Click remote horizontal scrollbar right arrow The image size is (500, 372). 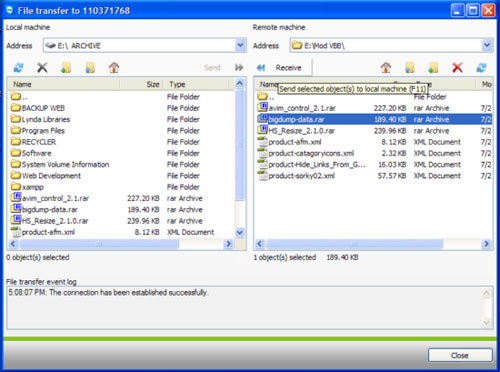click(x=486, y=244)
